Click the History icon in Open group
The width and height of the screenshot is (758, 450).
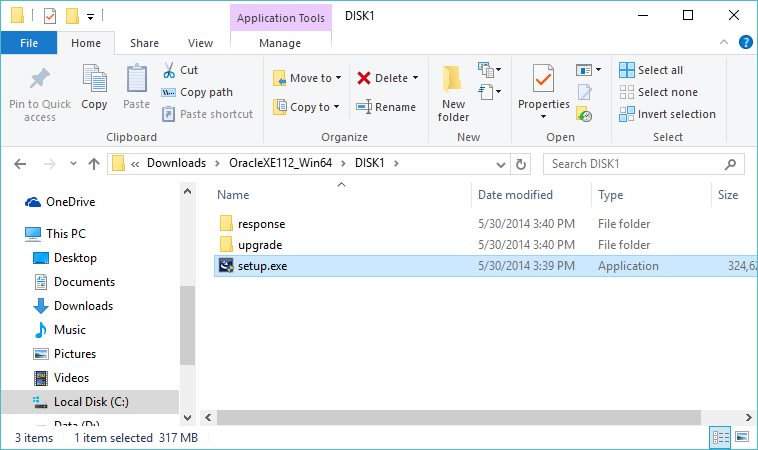584,115
